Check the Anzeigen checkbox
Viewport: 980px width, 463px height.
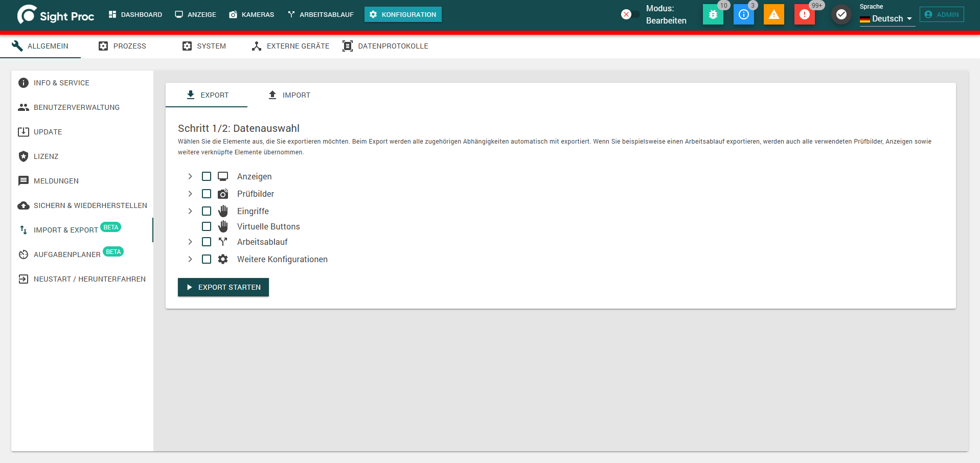(x=207, y=176)
